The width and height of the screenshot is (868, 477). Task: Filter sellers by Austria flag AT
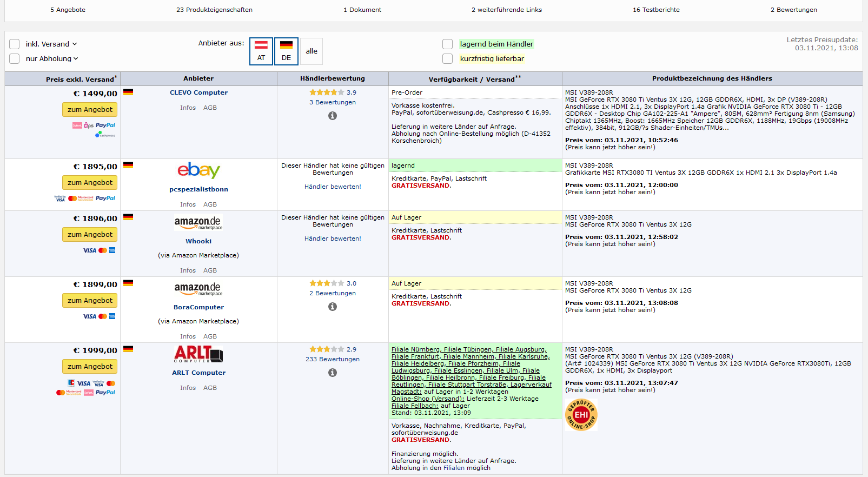[x=261, y=51]
